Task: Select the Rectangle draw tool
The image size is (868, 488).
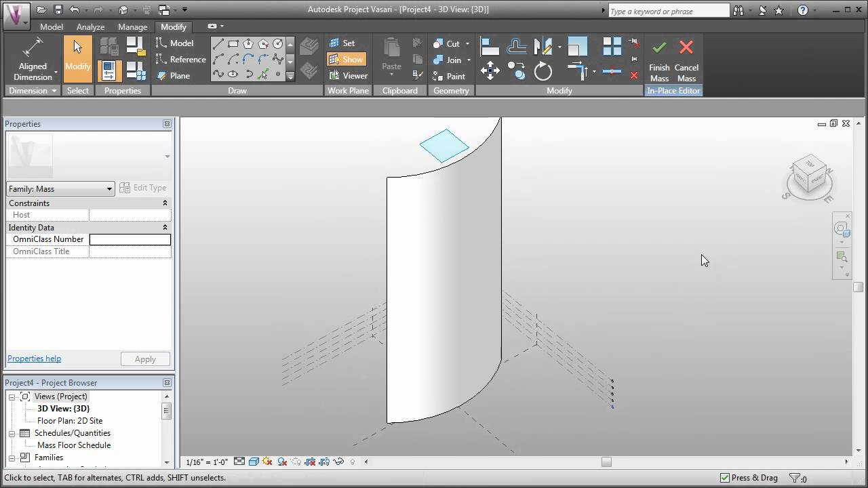Action: [233, 43]
